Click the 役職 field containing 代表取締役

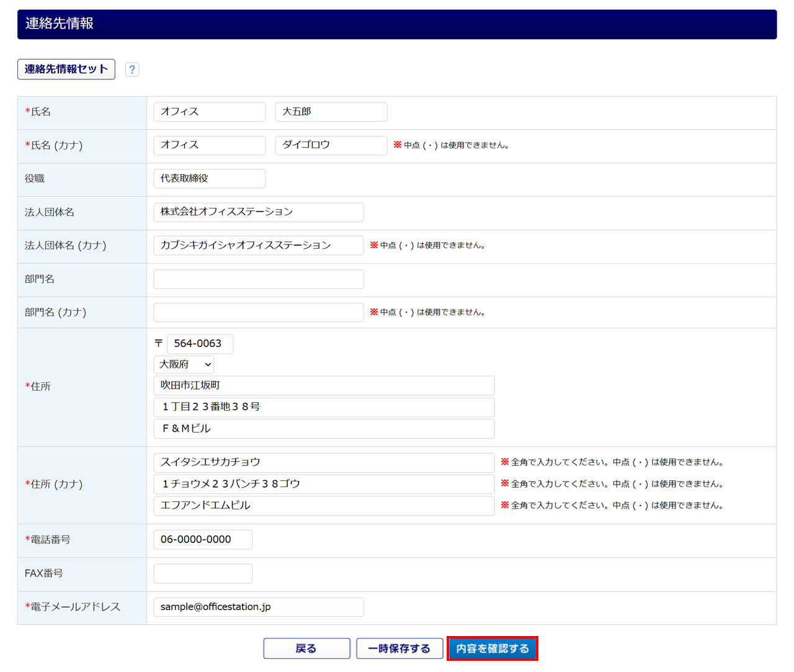209,179
